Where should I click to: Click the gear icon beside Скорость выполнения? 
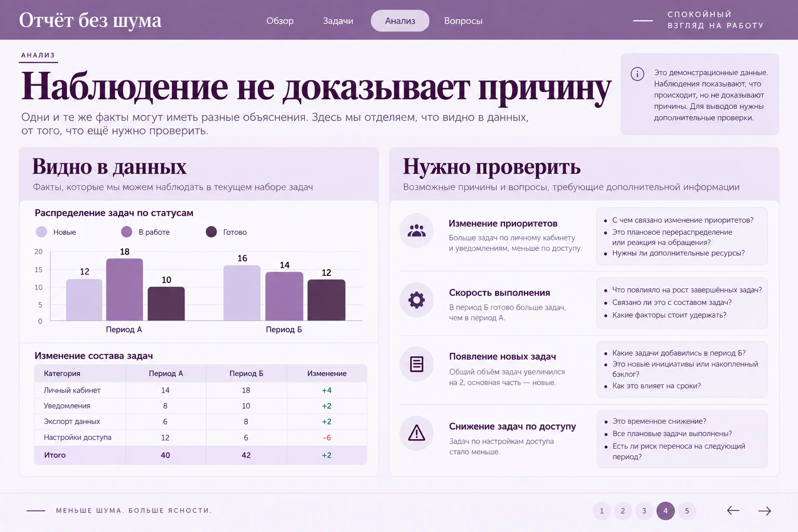pyautogui.click(x=417, y=300)
